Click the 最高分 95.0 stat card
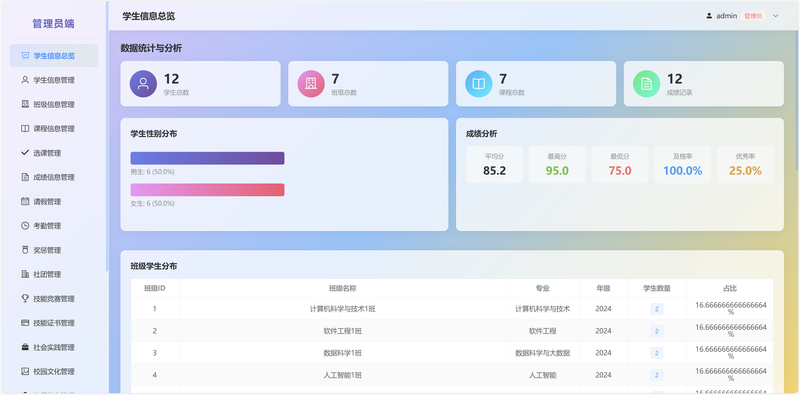 click(557, 164)
